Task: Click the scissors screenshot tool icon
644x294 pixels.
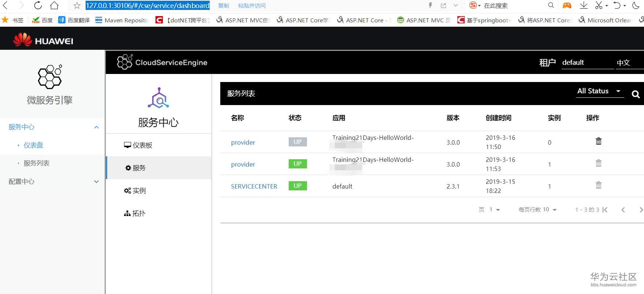Action: click(599, 5)
